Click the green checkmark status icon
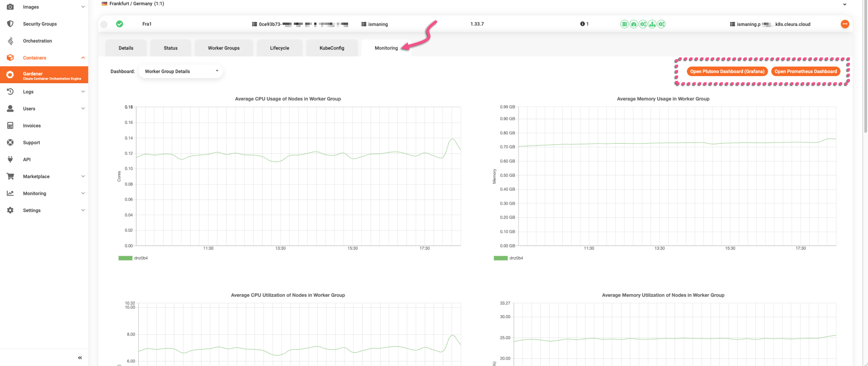 [x=119, y=24]
